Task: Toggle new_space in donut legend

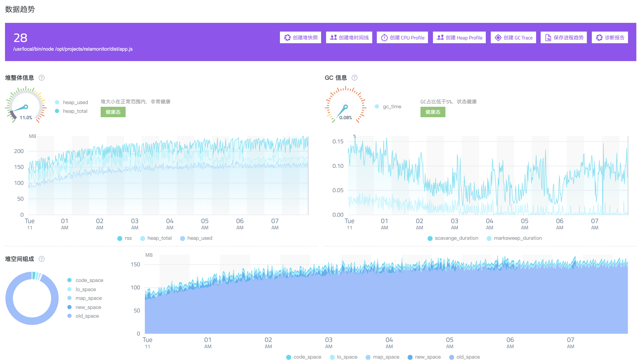Action: tap(84, 307)
